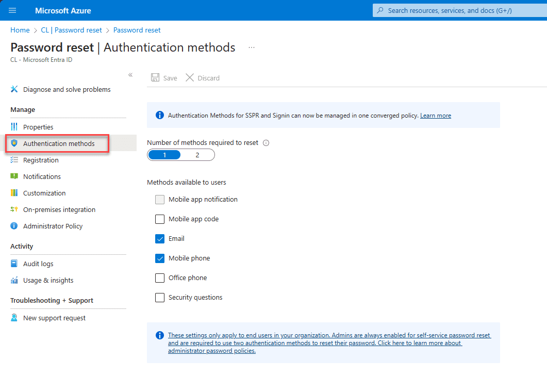This screenshot has height=392, width=547.
Task: Open the Customization menu item
Action: [44, 193]
